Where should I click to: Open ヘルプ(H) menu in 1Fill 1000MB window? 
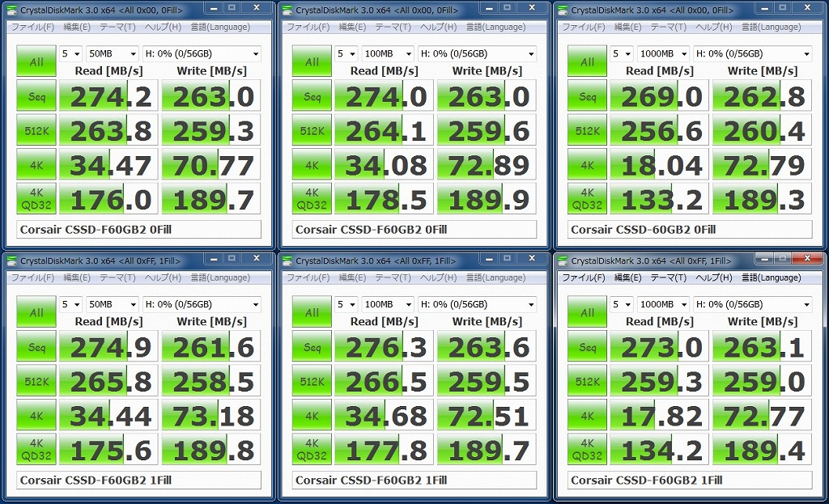(714, 277)
